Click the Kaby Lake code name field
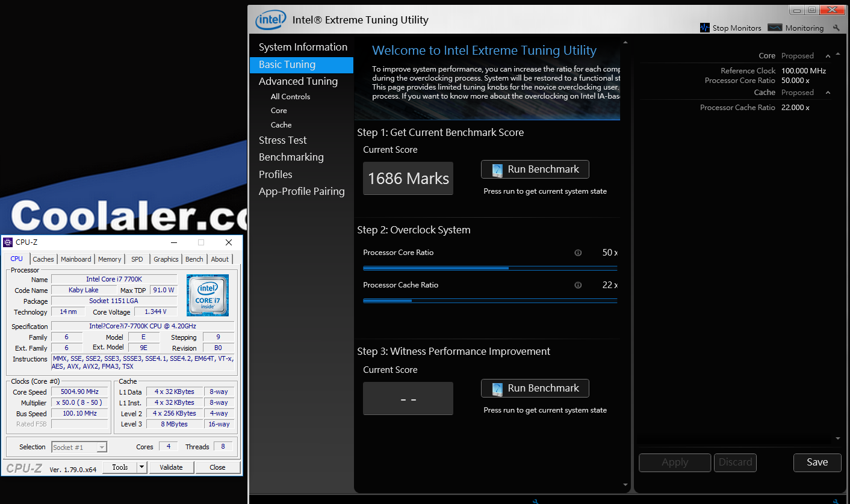 tap(84, 290)
